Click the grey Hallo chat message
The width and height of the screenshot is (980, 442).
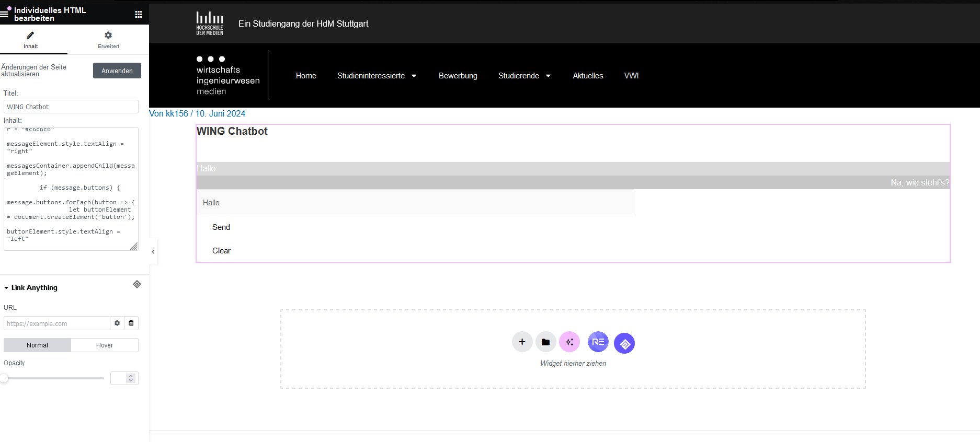(x=573, y=169)
